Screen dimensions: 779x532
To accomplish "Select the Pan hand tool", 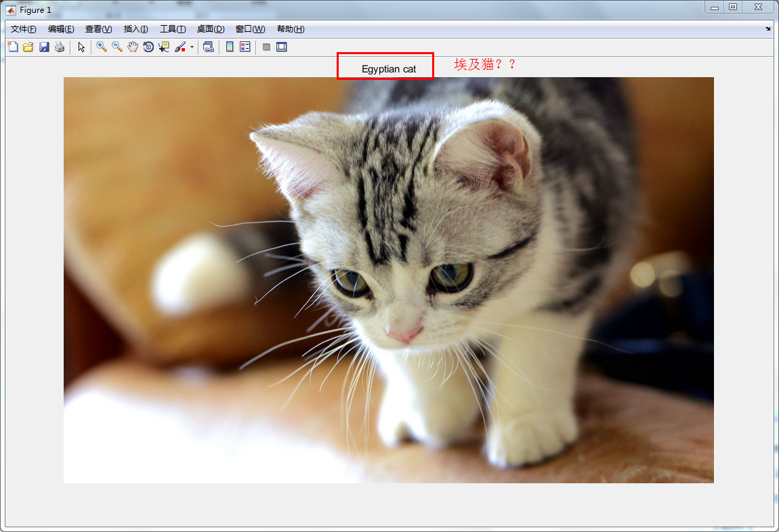I will (133, 47).
